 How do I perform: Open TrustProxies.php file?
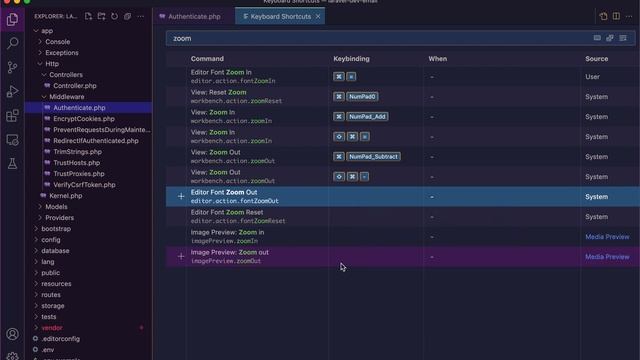(79, 174)
